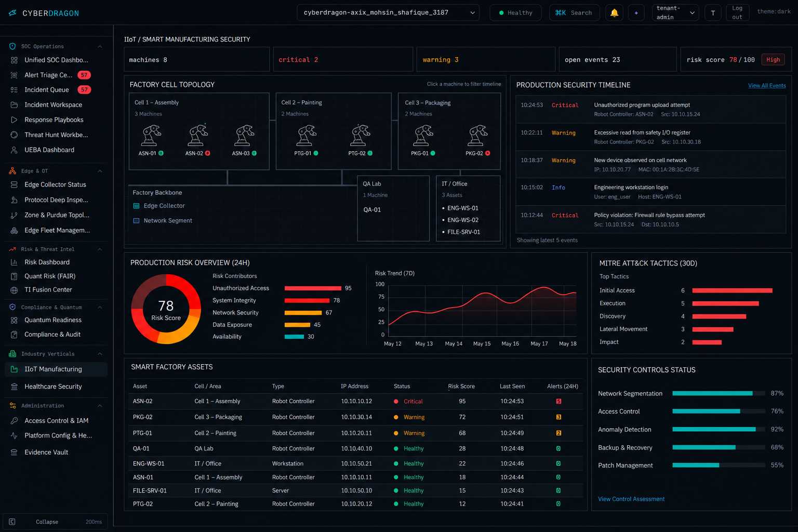Viewport: 798px width, 532px height.
Task: Collapse the SOC Operations section
Action: [100, 47]
